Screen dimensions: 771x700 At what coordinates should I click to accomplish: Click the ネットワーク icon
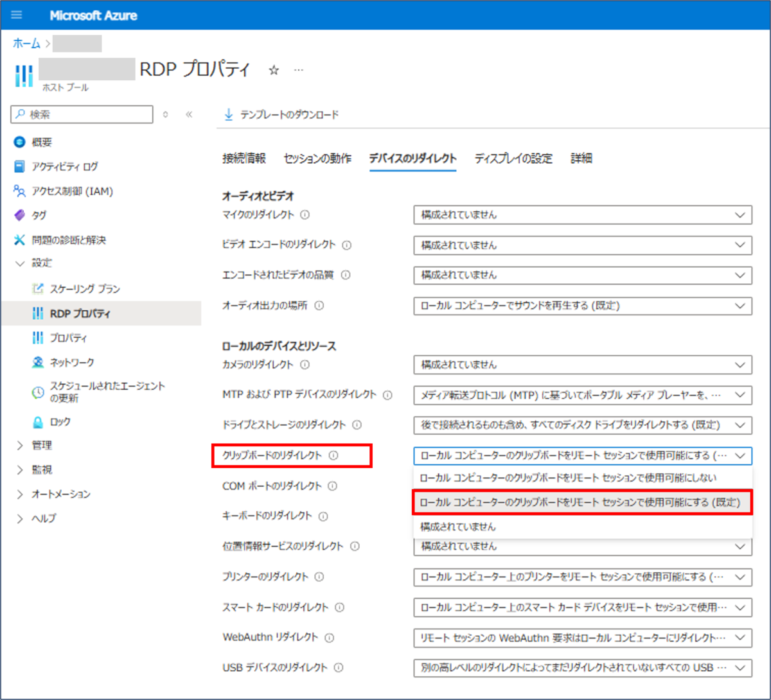(38, 362)
